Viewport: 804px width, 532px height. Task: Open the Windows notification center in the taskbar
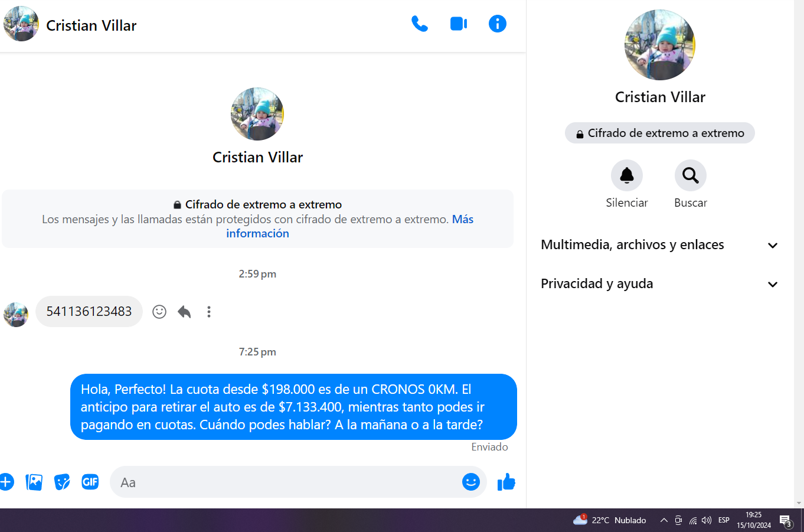[786, 521]
